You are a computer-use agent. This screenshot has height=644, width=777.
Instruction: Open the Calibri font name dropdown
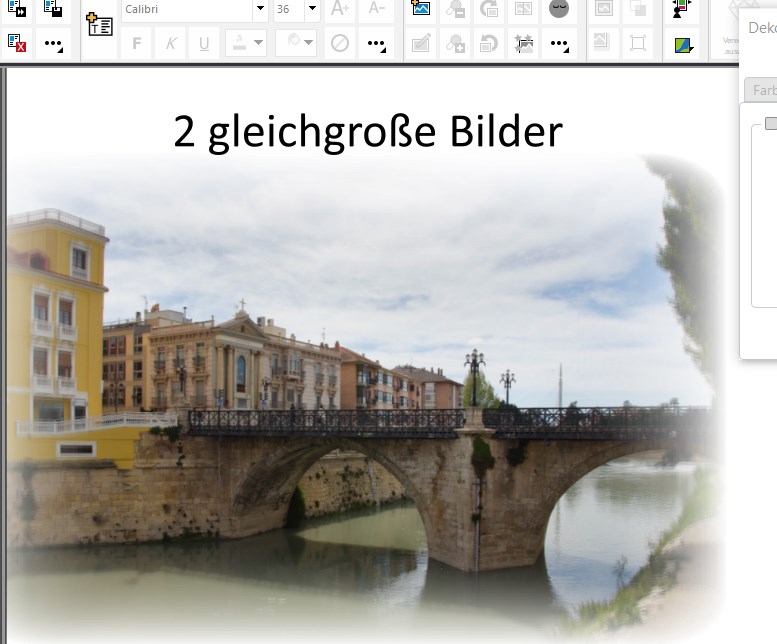click(x=260, y=8)
